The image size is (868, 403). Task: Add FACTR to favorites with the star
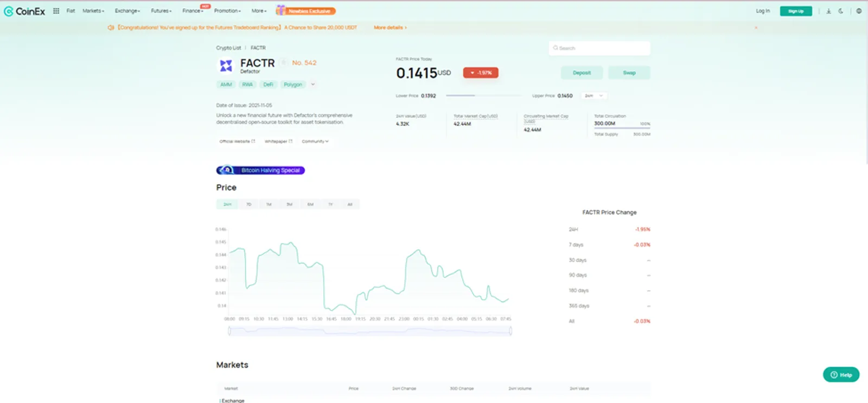point(283,63)
